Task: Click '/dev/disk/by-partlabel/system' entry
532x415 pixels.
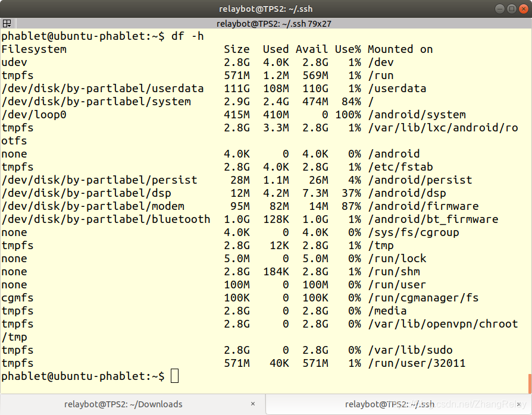Action: [x=96, y=102]
